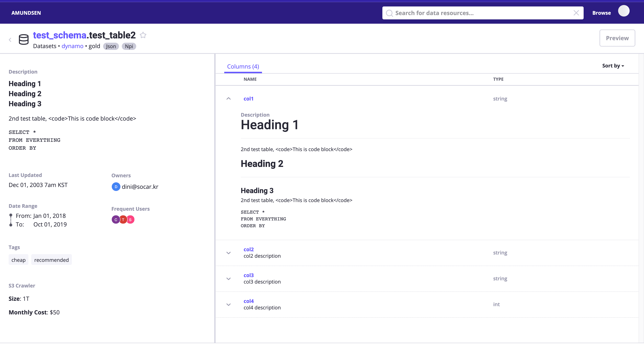Open Browse in the top navigation

click(x=601, y=13)
